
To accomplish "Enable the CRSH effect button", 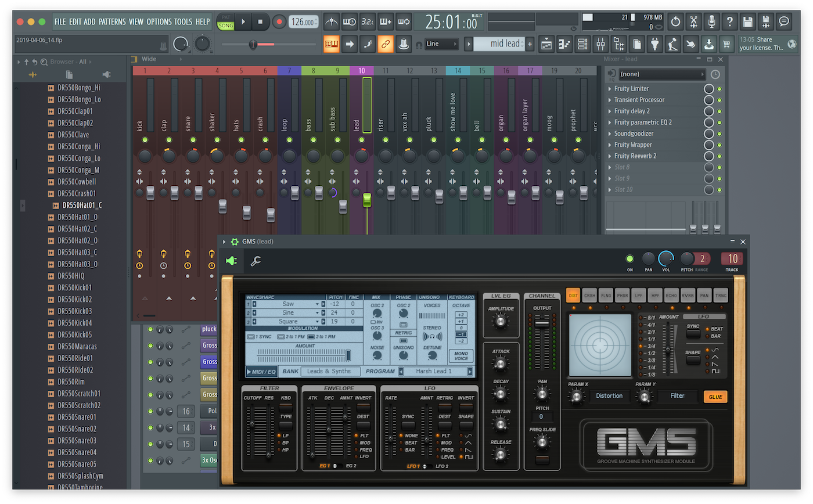I will pyautogui.click(x=590, y=295).
